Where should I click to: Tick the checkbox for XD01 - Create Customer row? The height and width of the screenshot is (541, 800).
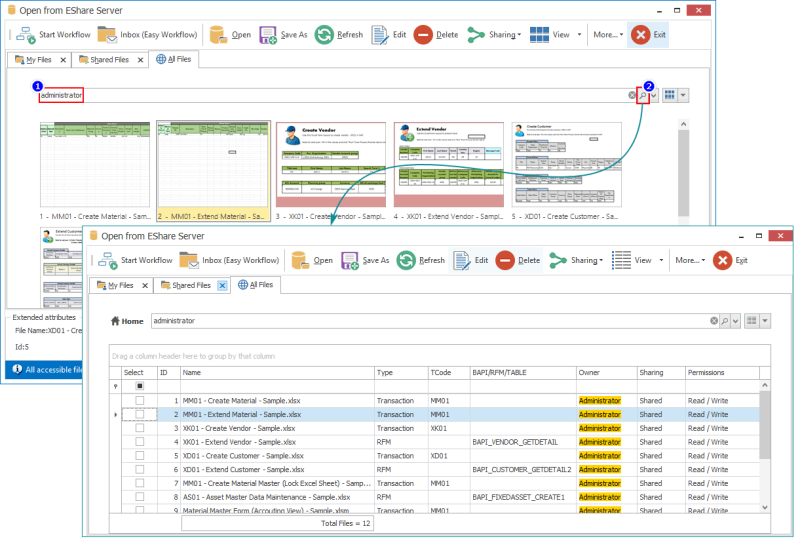(x=140, y=455)
